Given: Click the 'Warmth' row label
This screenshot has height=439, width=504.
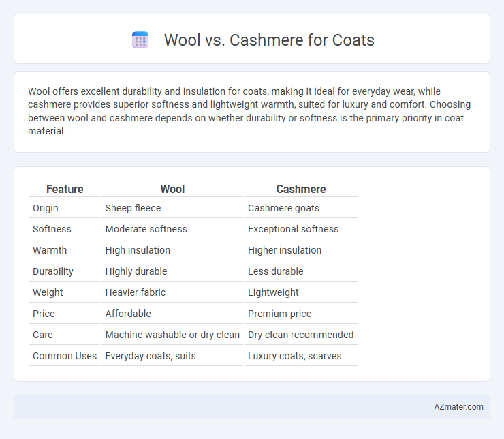Looking at the screenshot, I should pos(50,250).
